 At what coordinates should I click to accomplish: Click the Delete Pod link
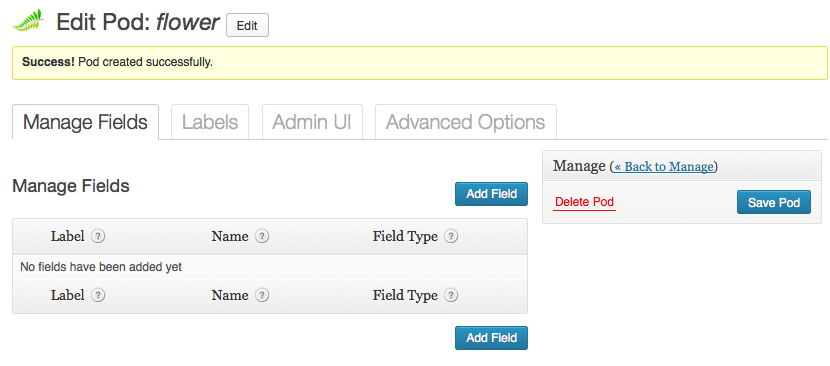(584, 202)
